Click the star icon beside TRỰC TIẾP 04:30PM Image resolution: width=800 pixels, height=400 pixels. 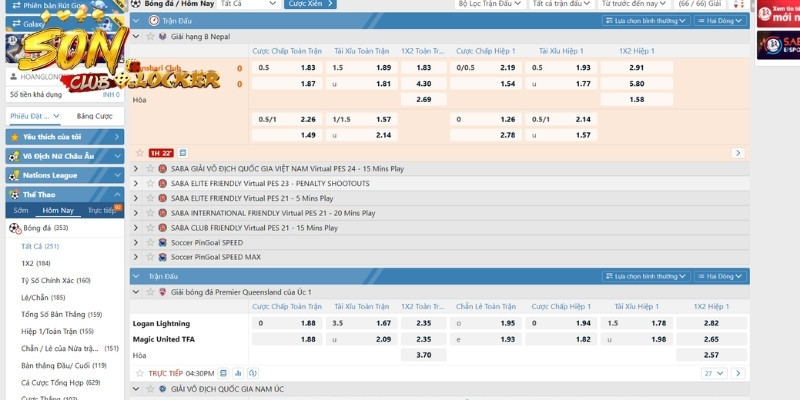coord(140,373)
